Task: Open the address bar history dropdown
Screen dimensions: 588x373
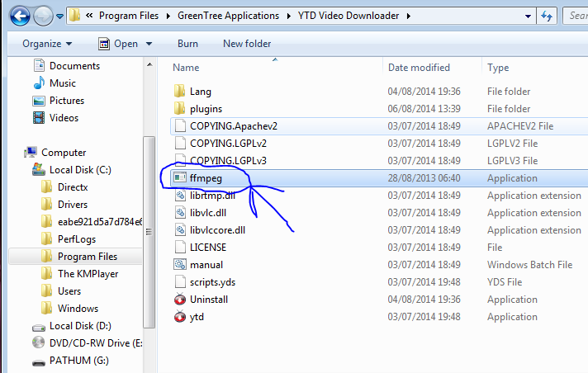Action: (x=528, y=17)
